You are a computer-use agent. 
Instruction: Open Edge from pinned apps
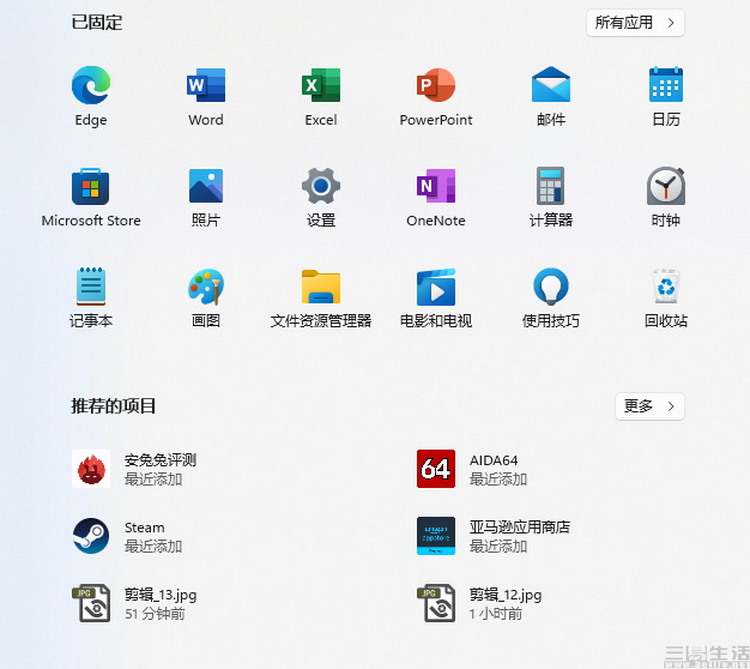pos(91,85)
